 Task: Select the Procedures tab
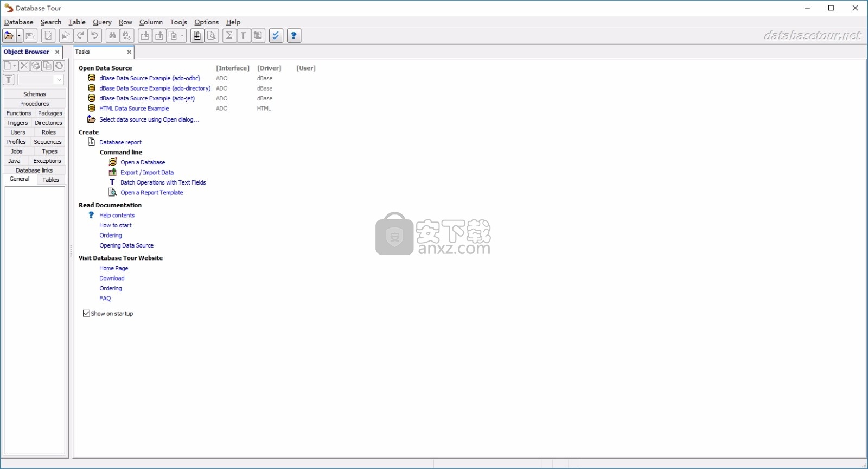tap(35, 104)
